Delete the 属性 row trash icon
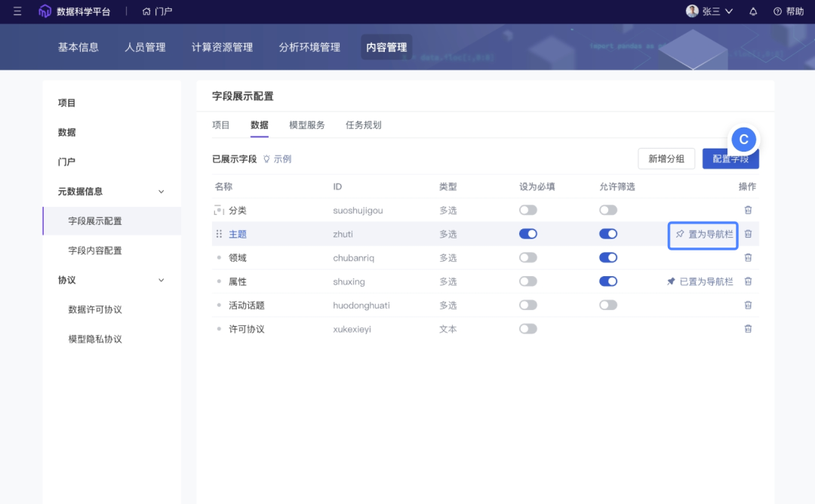This screenshot has height=504, width=815. coord(748,281)
